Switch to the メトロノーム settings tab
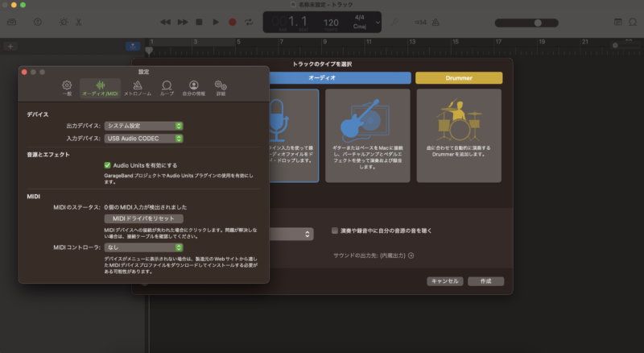This screenshot has width=644, height=353. coord(138,88)
